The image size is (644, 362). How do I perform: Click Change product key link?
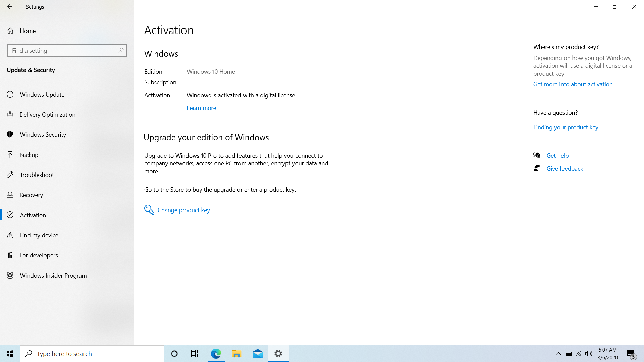(x=183, y=210)
